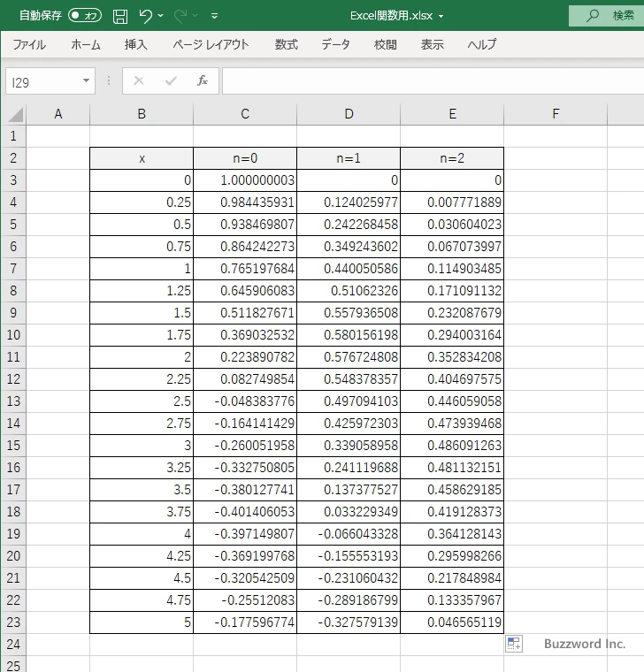
Task: Click cell with value -0.25512083
Action: coord(245,600)
